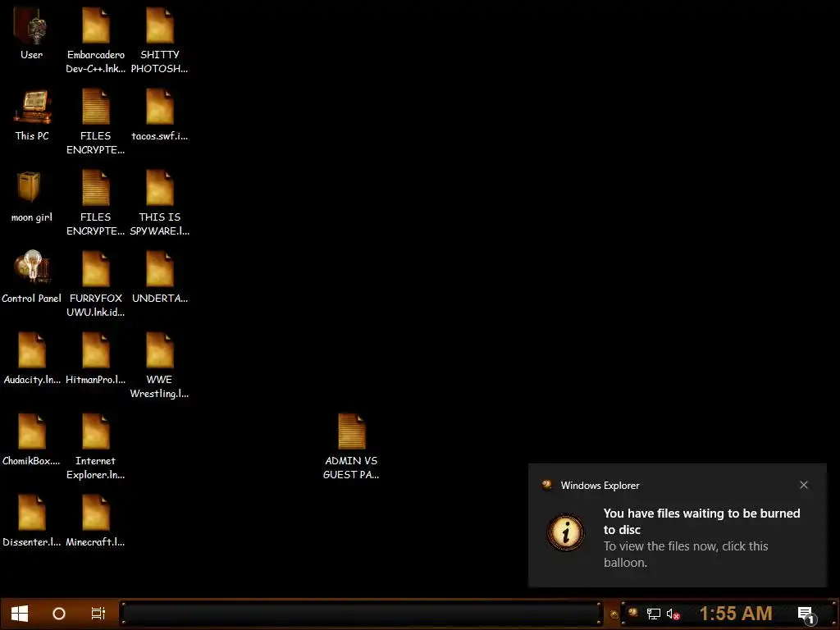Click the 'To view the files now' text
The height and width of the screenshot is (630, 840).
[x=686, y=554]
